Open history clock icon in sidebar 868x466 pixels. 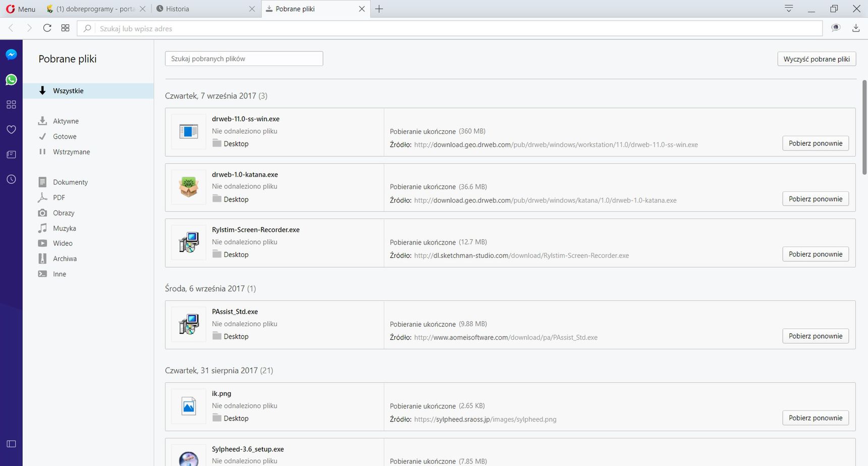(x=11, y=179)
